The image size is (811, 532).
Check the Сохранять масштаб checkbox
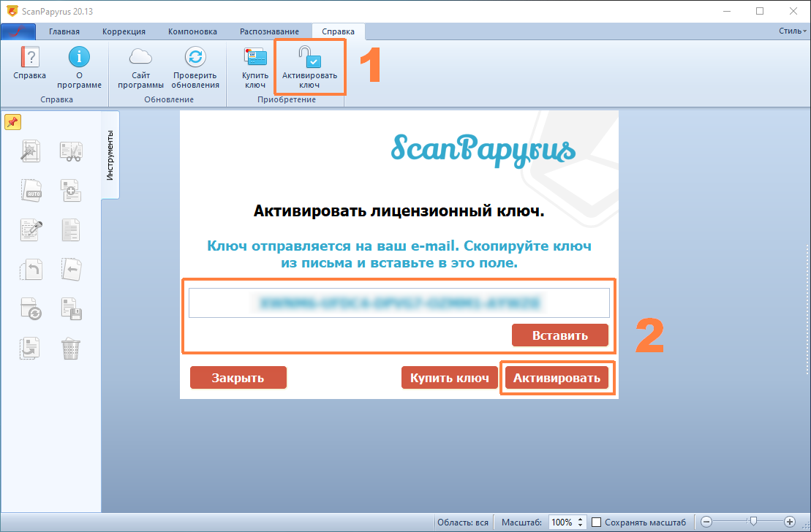(596, 522)
